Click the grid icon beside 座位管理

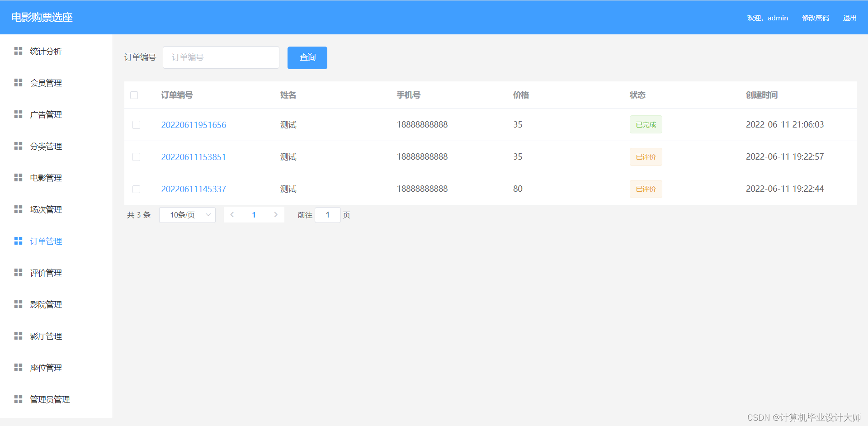18,368
